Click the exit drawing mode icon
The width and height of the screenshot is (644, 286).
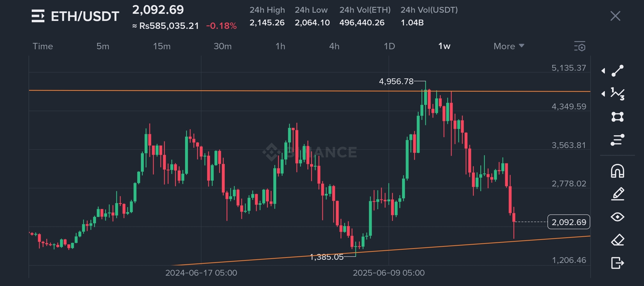[x=618, y=263]
